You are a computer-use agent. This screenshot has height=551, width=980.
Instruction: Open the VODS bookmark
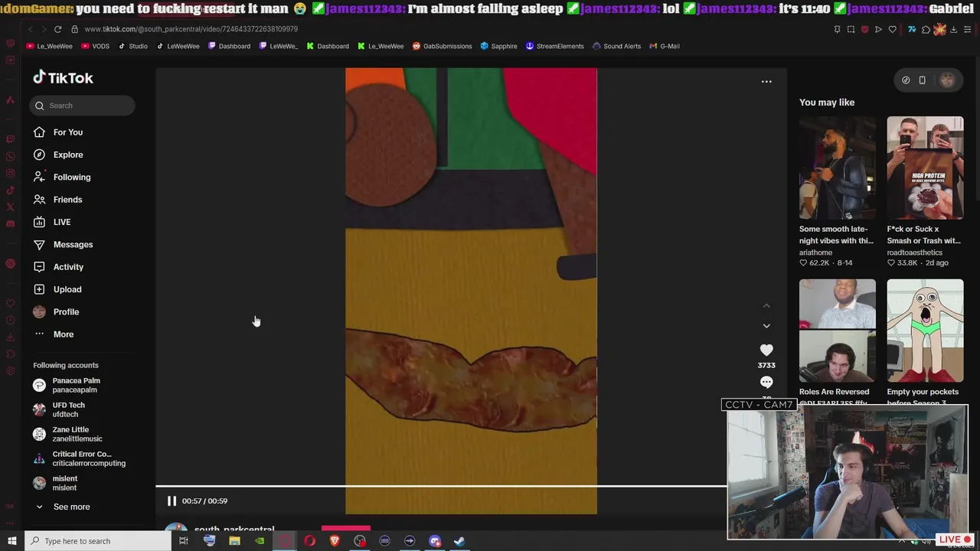(95, 46)
